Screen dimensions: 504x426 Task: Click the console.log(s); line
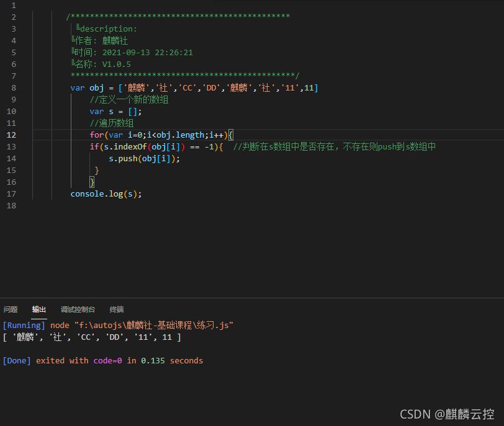coord(106,194)
